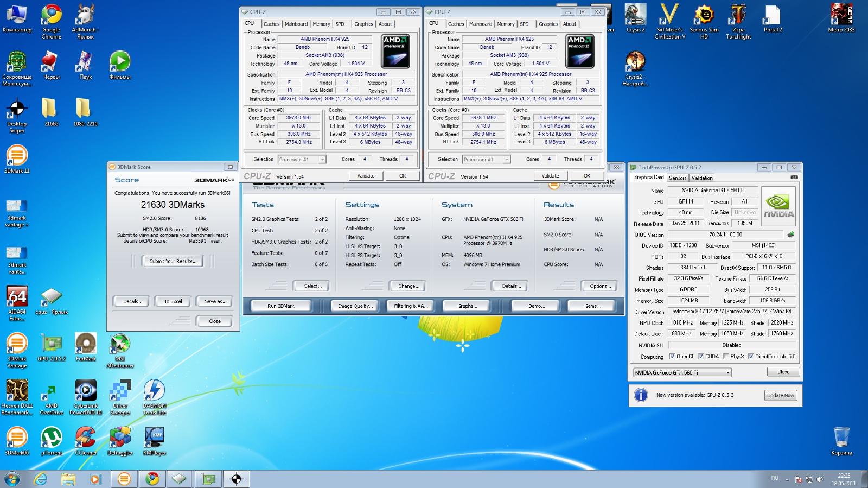Click Validate in the left CPU-Z window
Screen dimensions: 868x488
coord(366,176)
